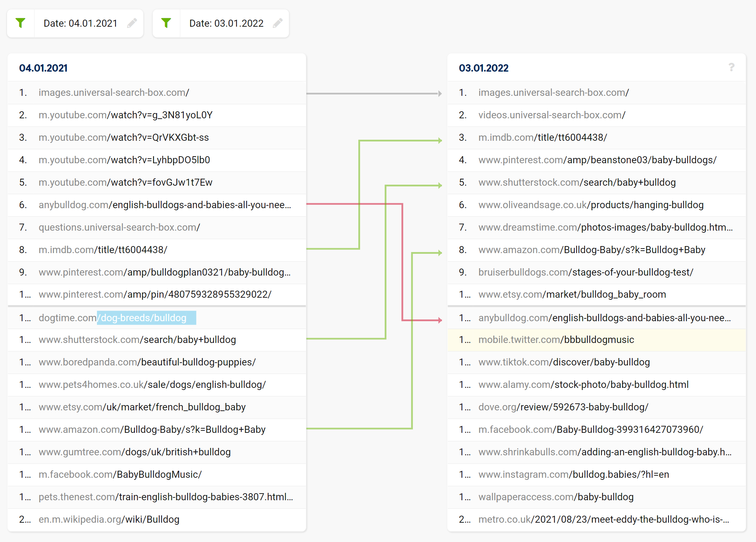The width and height of the screenshot is (756, 542).
Task: Open the pinterest bulldogplan0321 baby-bulldog link
Action: [165, 272]
